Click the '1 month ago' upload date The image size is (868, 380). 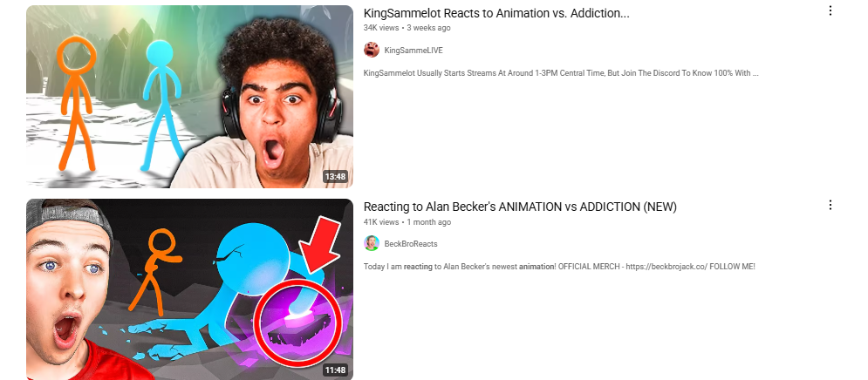click(429, 221)
